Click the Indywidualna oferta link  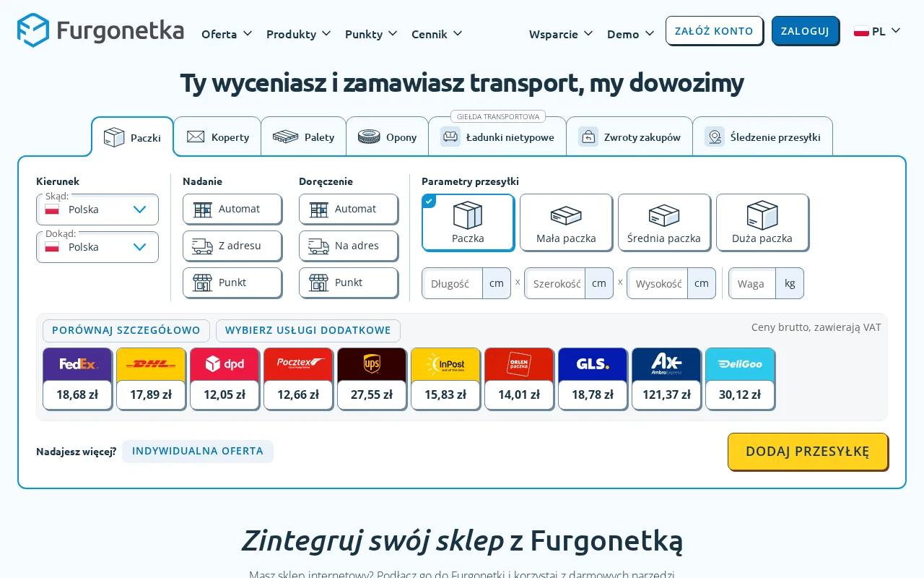(198, 452)
